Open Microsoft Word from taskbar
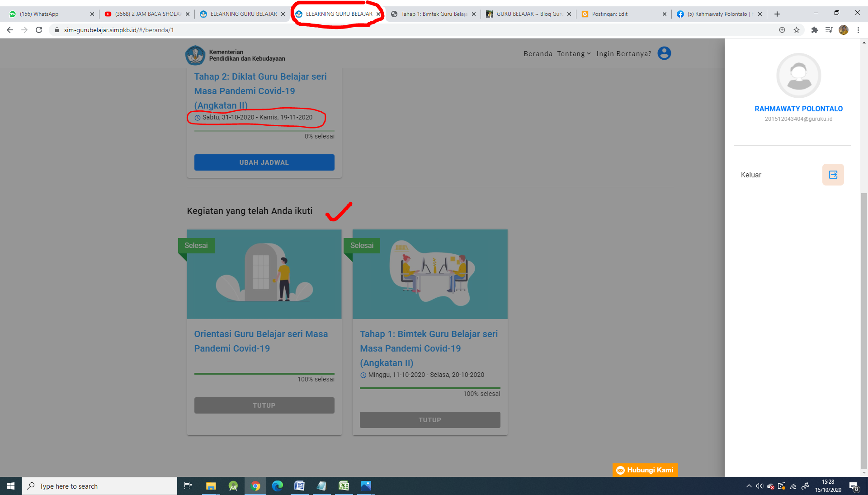The width and height of the screenshot is (868, 495). coord(299,486)
